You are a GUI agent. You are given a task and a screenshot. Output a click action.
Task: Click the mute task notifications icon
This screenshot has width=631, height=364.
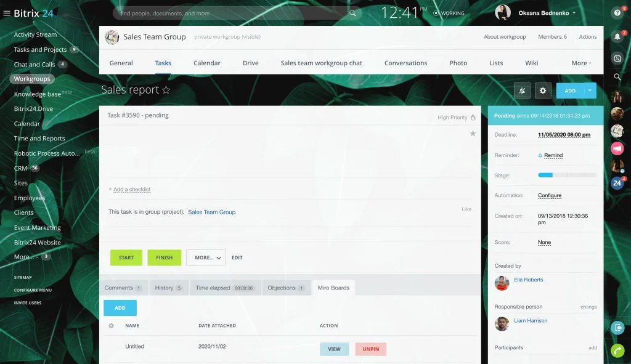tap(522, 91)
